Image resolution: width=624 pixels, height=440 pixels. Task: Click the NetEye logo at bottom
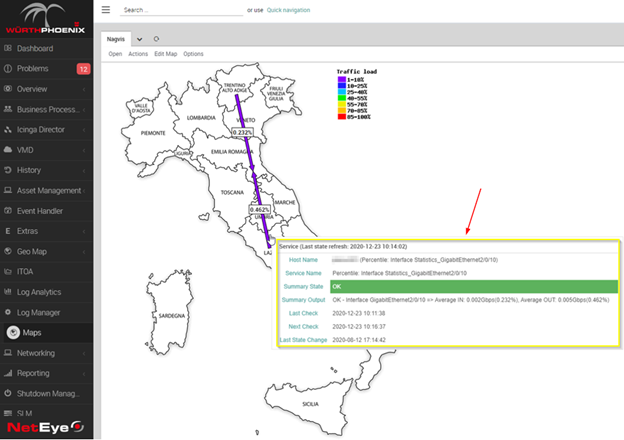(45, 427)
